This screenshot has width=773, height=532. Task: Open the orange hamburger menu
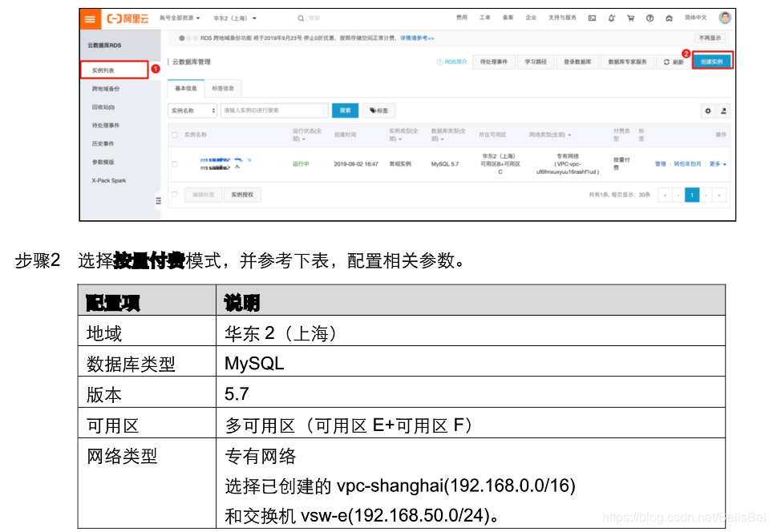[x=91, y=19]
